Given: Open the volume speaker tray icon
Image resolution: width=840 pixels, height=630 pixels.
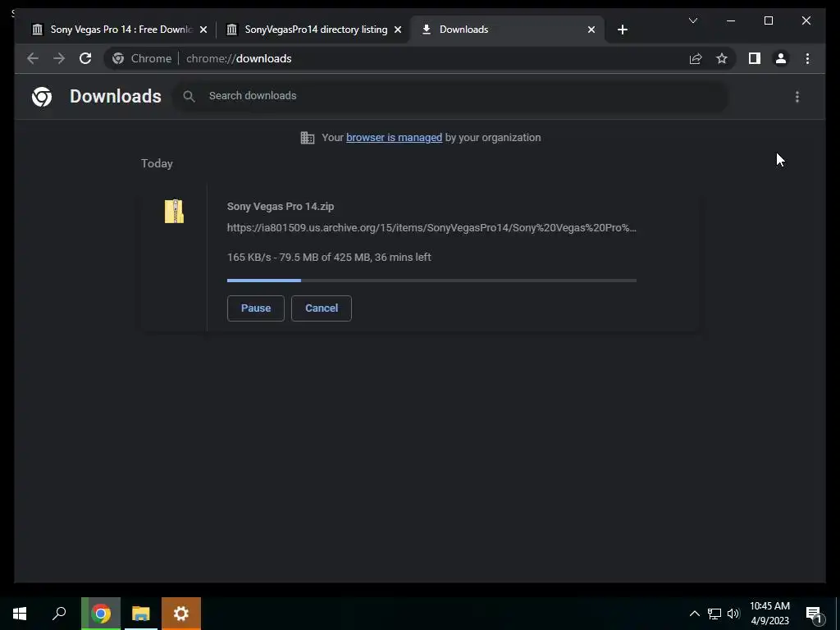Looking at the screenshot, I should (x=733, y=614).
